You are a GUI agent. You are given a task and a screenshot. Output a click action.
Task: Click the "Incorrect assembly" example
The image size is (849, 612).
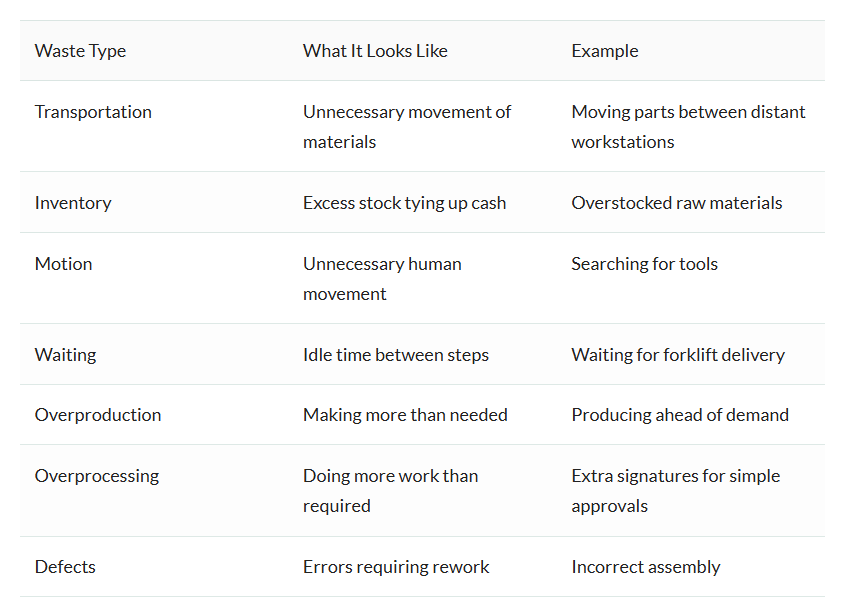click(645, 567)
